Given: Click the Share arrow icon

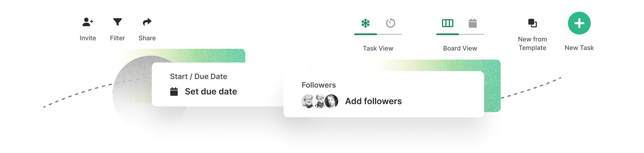Looking at the screenshot, I should (147, 22).
